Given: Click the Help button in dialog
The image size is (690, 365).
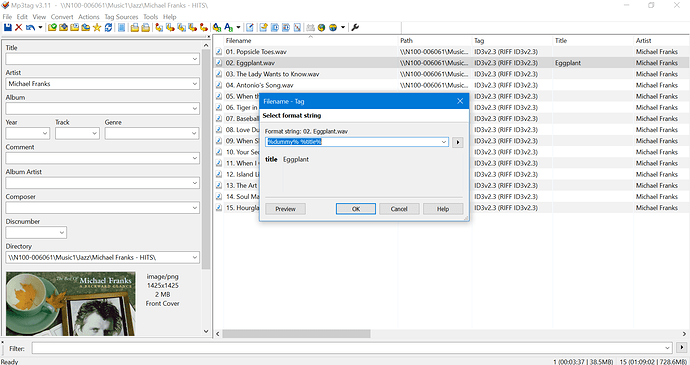Looking at the screenshot, I should [x=443, y=209].
